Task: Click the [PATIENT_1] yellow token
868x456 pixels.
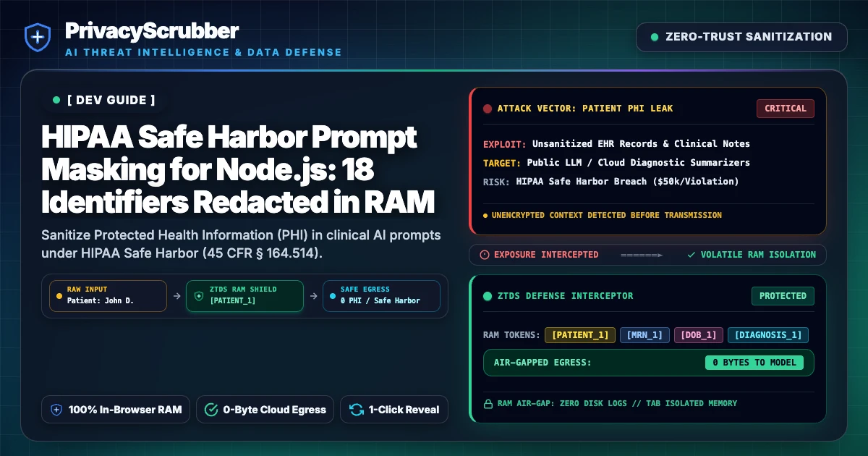Action: point(580,335)
